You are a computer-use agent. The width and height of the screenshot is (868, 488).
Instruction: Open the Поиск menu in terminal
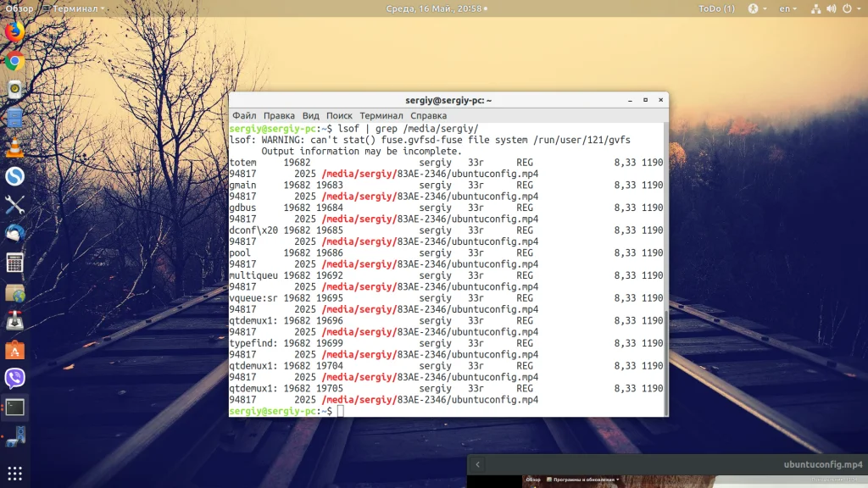pyautogui.click(x=339, y=115)
